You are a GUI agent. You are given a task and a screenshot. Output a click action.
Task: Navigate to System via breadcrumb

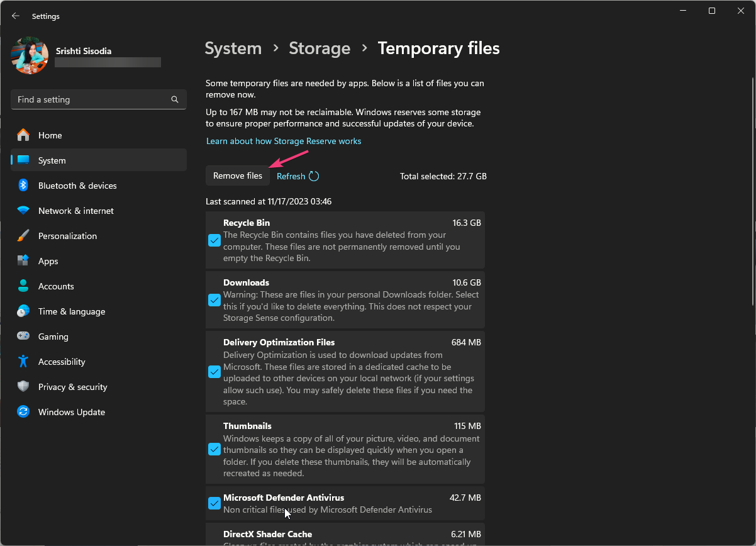point(233,48)
